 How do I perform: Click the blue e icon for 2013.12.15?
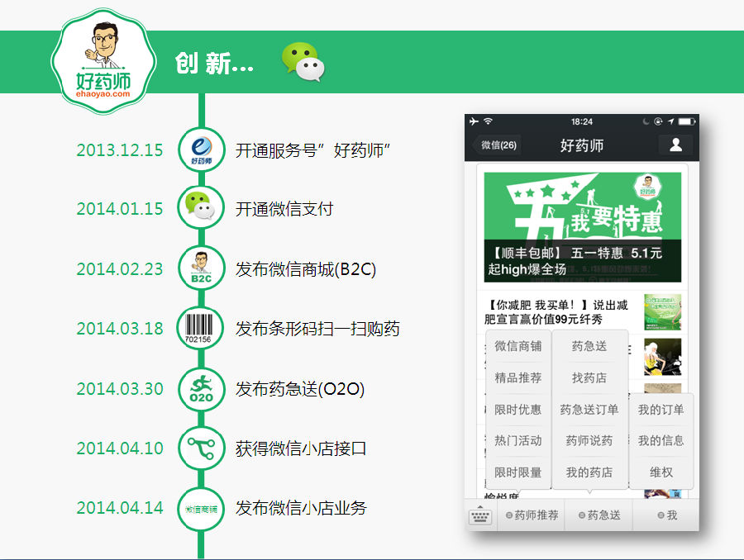tap(201, 149)
